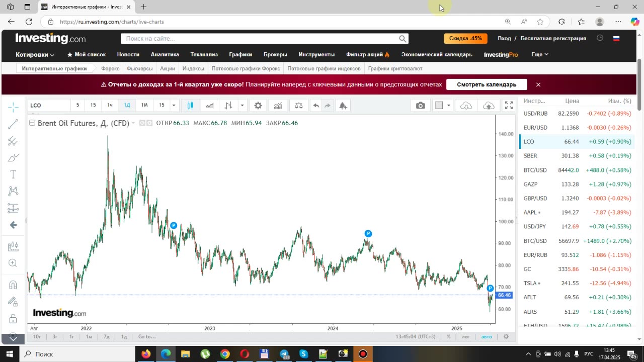Close the earnings reports banner
Screen dimensions: 644x362
[x=538, y=84]
